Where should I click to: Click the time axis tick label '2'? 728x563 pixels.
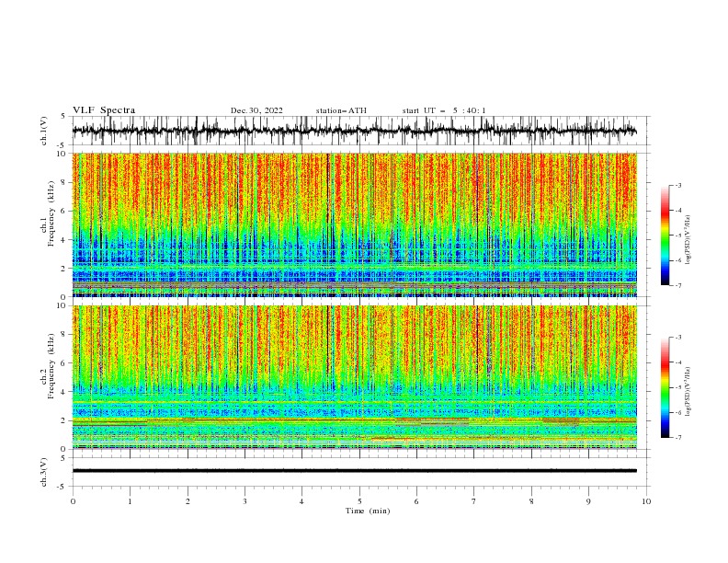(x=188, y=501)
